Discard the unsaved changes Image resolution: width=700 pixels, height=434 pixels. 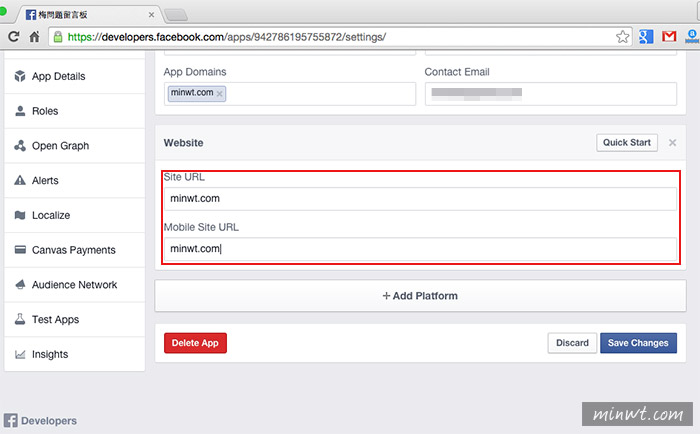tap(572, 343)
